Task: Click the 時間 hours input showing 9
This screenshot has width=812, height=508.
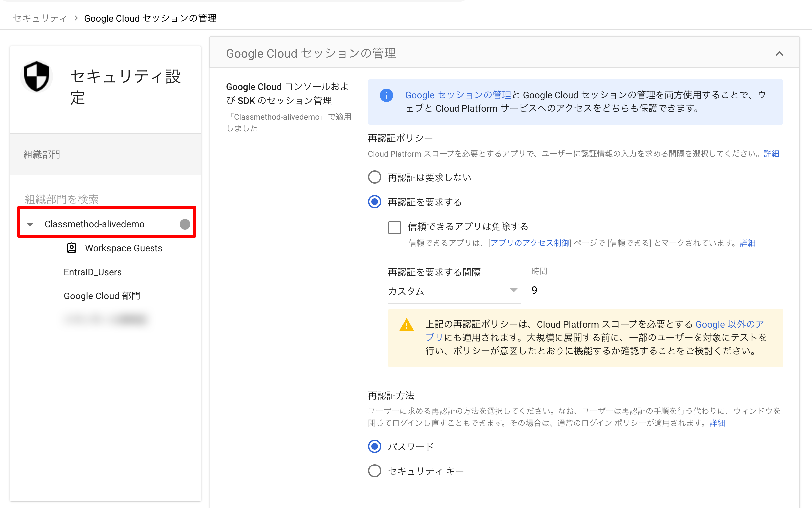Action: [x=564, y=290]
